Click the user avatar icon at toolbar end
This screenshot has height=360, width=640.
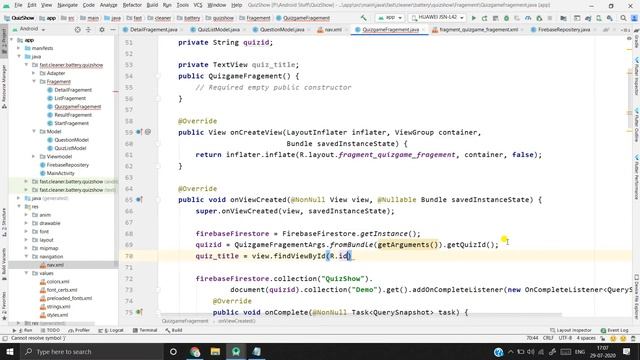(x=634, y=18)
